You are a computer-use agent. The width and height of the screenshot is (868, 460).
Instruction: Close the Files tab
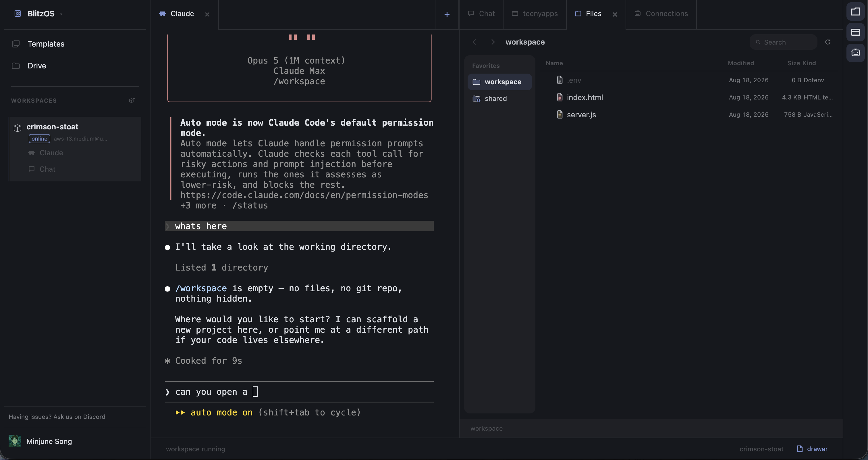pyautogui.click(x=615, y=14)
